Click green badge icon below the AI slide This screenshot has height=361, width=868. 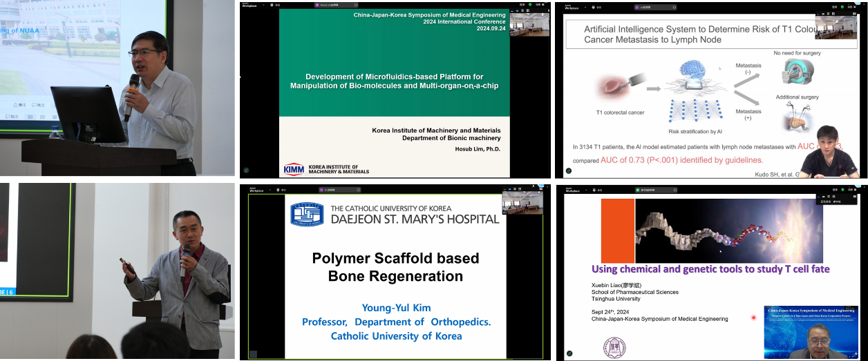point(569,170)
